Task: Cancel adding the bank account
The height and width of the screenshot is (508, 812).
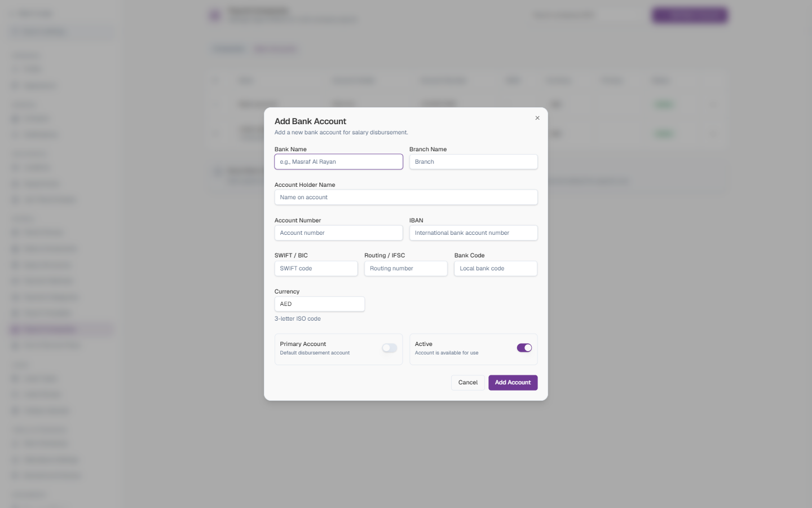Action: (x=467, y=383)
